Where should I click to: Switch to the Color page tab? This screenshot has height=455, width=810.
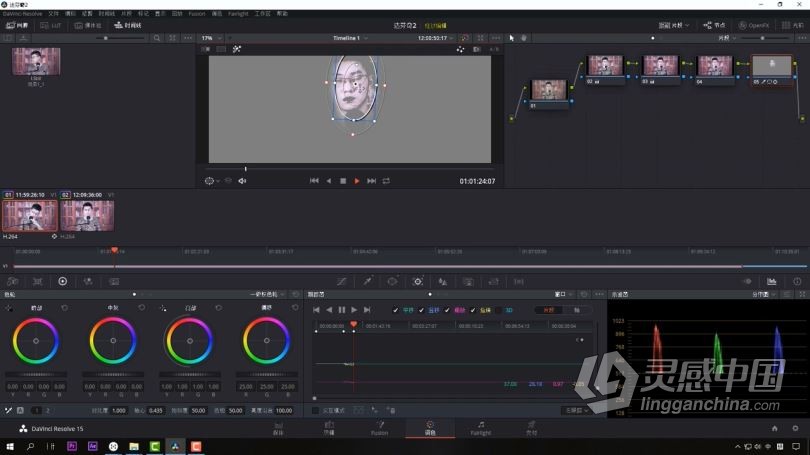(x=430, y=428)
